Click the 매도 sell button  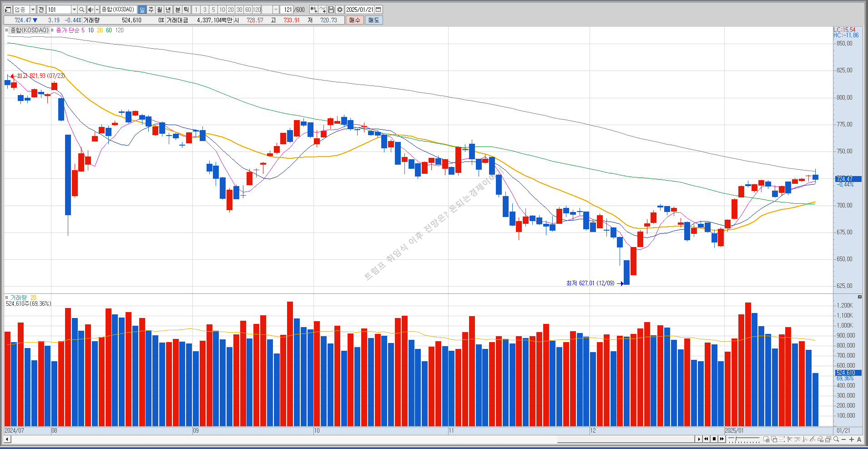374,20
